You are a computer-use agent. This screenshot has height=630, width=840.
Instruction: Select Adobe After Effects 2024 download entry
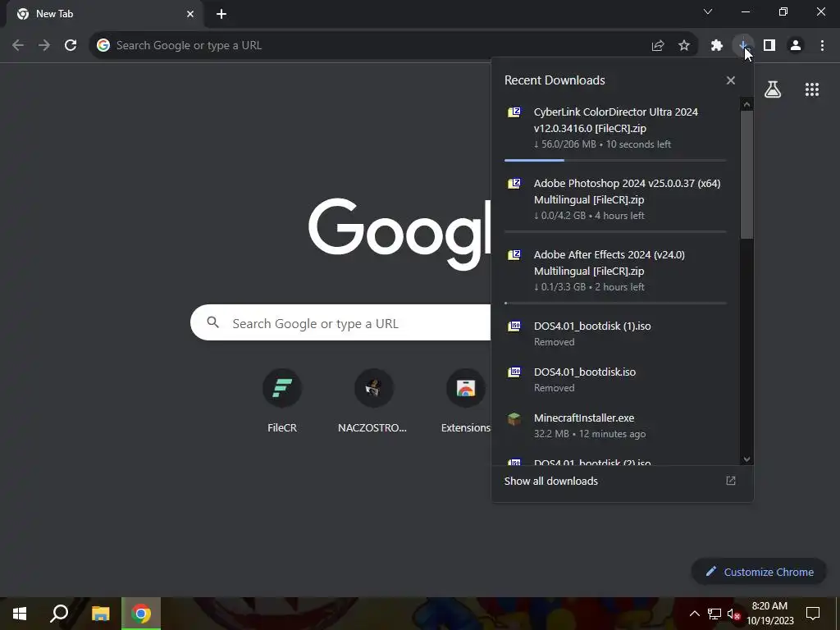tap(615, 272)
